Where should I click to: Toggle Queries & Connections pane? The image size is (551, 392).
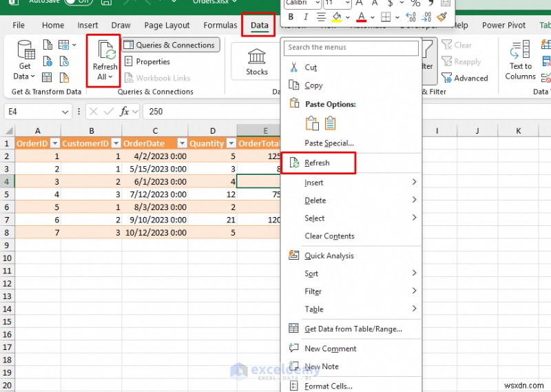coord(171,45)
